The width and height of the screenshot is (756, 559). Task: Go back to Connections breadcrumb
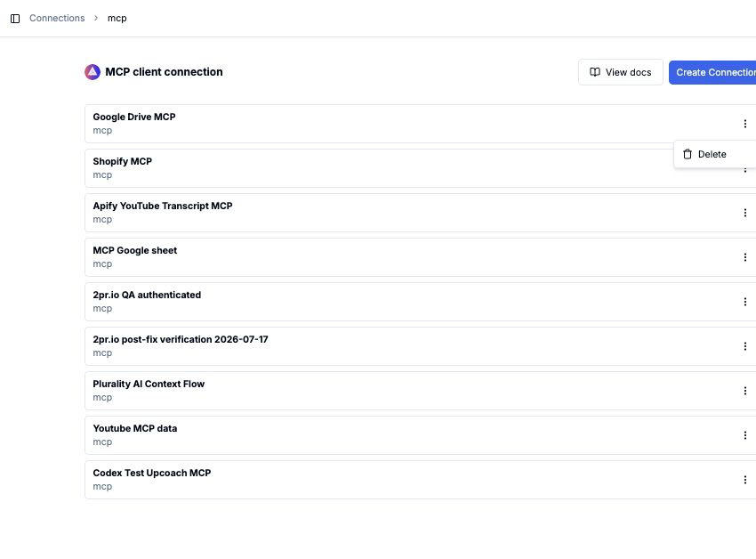(x=57, y=18)
